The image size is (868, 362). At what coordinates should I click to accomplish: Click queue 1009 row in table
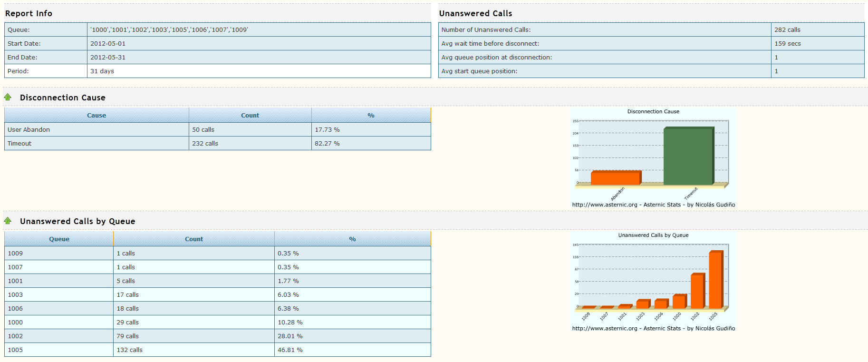[x=15, y=253]
